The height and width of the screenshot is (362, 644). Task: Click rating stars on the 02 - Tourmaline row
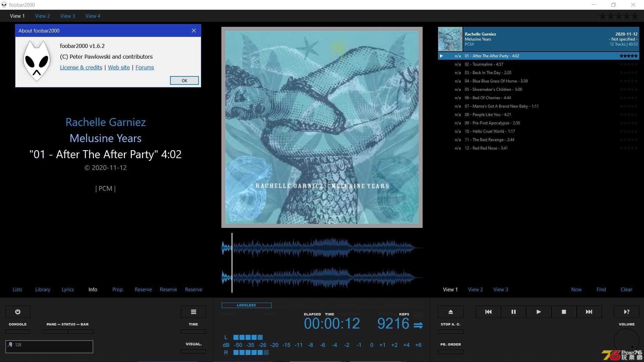pyautogui.click(x=629, y=64)
